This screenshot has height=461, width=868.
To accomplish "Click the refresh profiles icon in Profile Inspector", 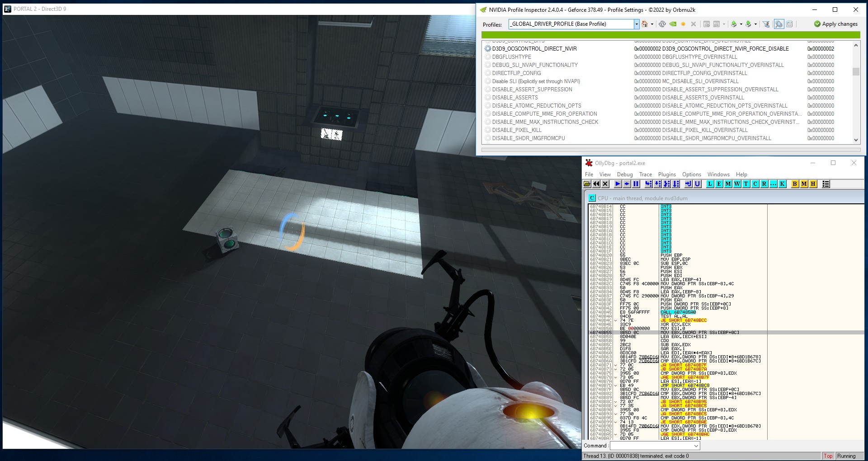I will [662, 24].
